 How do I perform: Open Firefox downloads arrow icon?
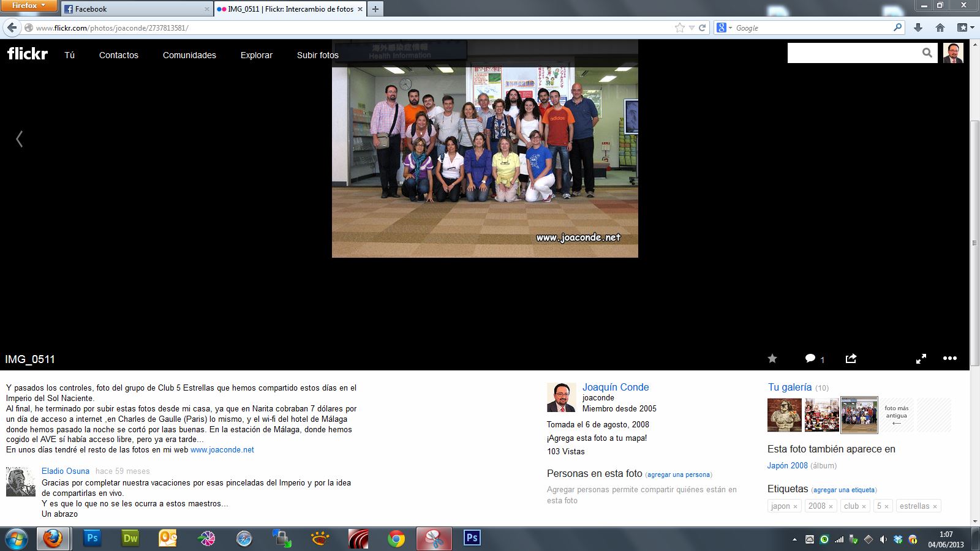918,28
